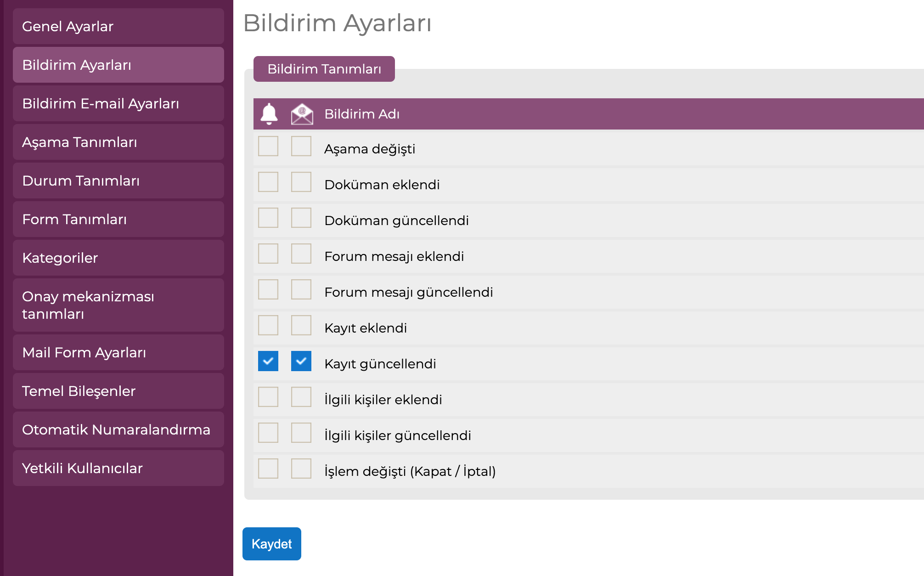The height and width of the screenshot is (576, 924).
Task: Check e-mail box for Doküman eklendi
Action: [301, 182]
